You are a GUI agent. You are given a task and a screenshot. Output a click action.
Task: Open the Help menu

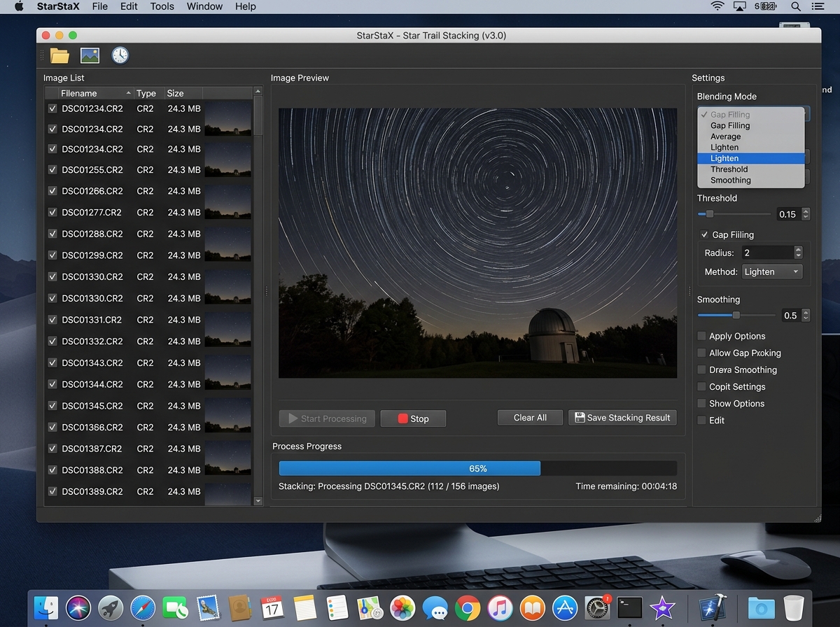point(246,6)
